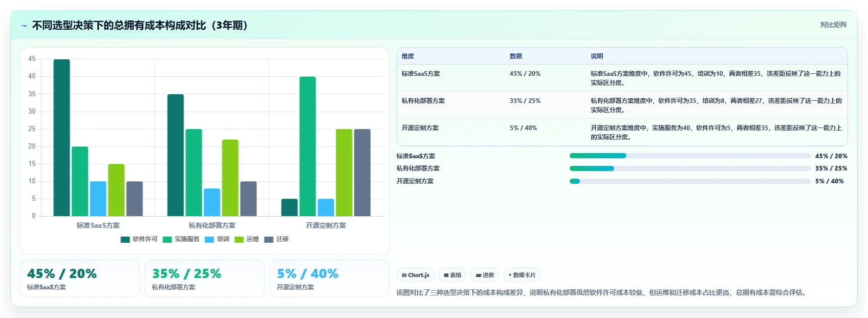Toggle 软件许可 legend color box
The height and width of the screenshot is (318, 868).
tap(125, 240)
